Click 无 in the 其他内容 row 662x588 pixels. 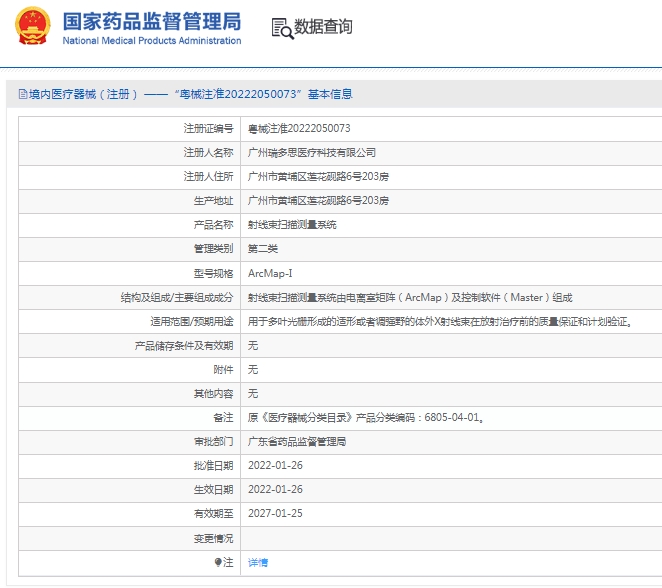click(253, 394)
